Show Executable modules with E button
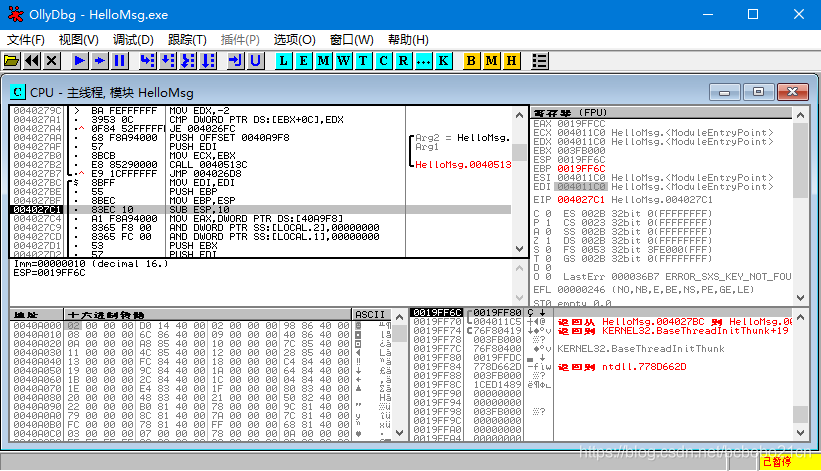This screenshot has width=821, height=471. pos(303,61)
